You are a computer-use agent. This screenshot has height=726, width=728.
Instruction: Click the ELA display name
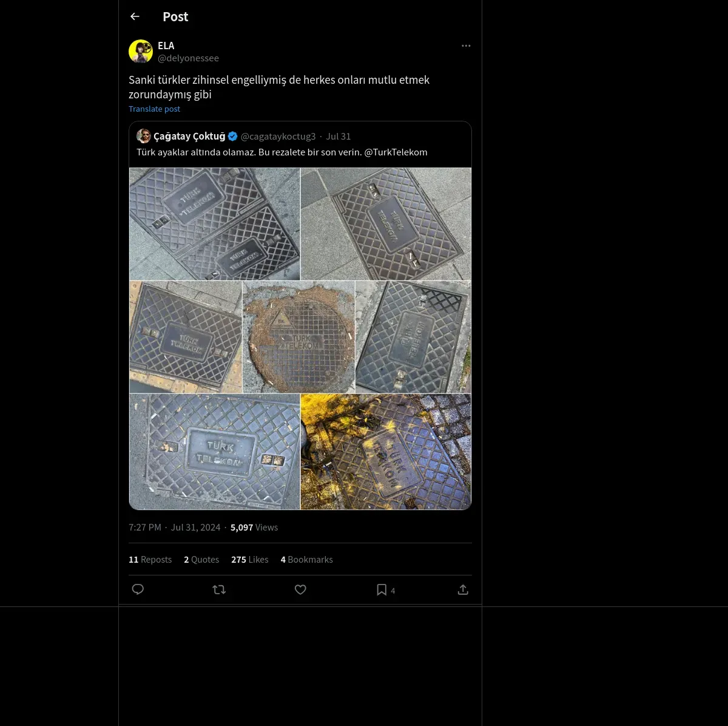point(166,46)
